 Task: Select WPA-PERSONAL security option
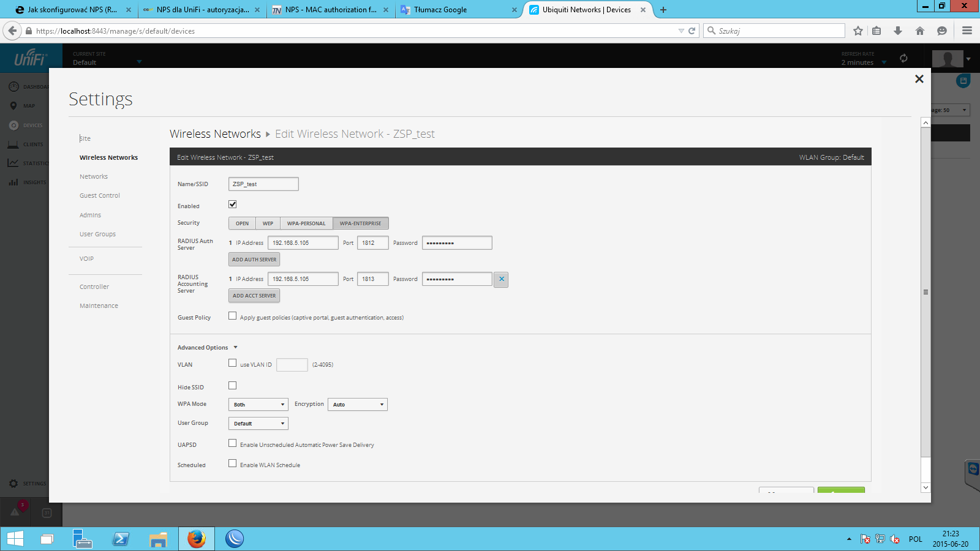(306, 223)
